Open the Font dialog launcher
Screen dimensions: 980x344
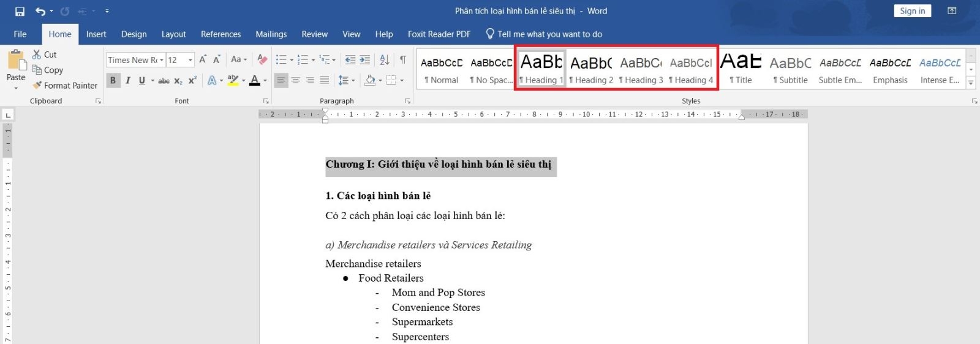click(x=266, y=101)
